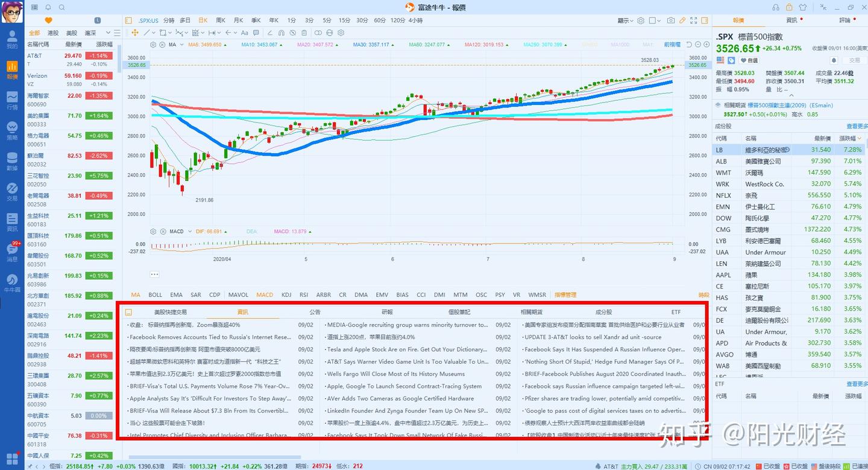Click 指標管理 indicator management link
Image resolution: width=868 pixels, height=470 pixels.
click(x=565, y=295)
